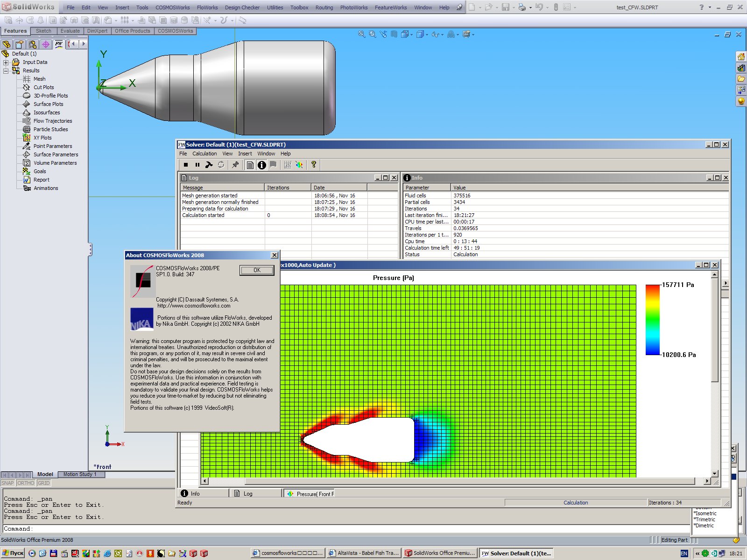747x560 pixels.
Task: Open the FloWorks analysis tree tab icon
Action: coord(59,44)
